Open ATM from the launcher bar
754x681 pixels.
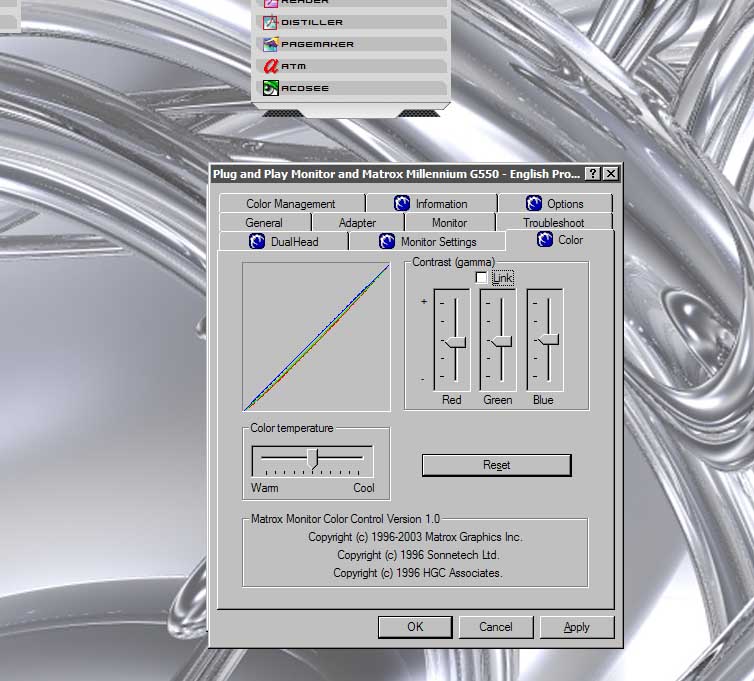(351, 66)
